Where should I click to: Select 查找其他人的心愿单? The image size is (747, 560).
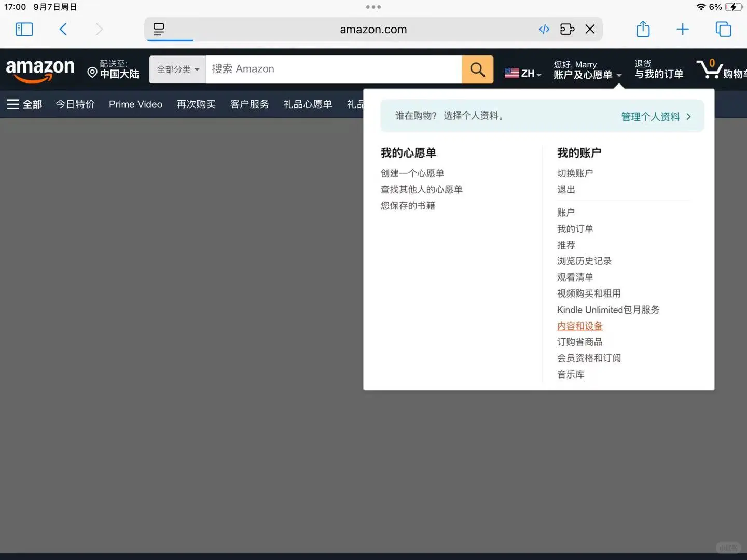[x=421, y=189]
